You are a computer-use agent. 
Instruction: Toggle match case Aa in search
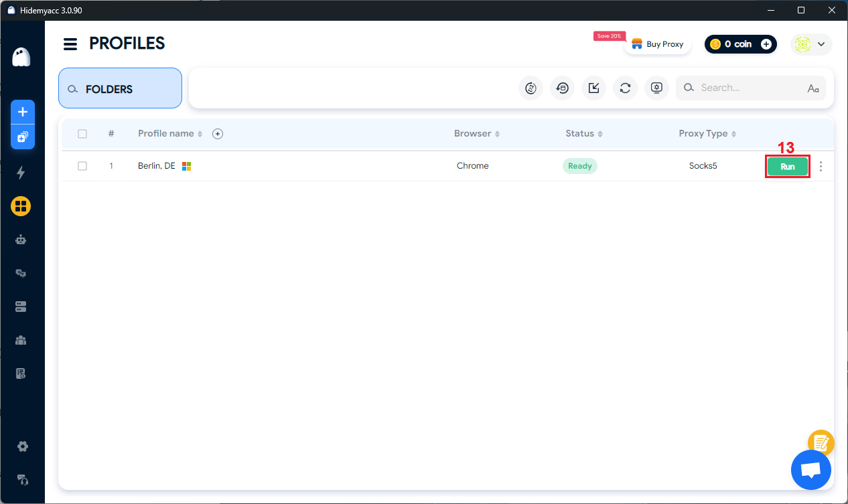pyautogui.click(x=813, y=88)
